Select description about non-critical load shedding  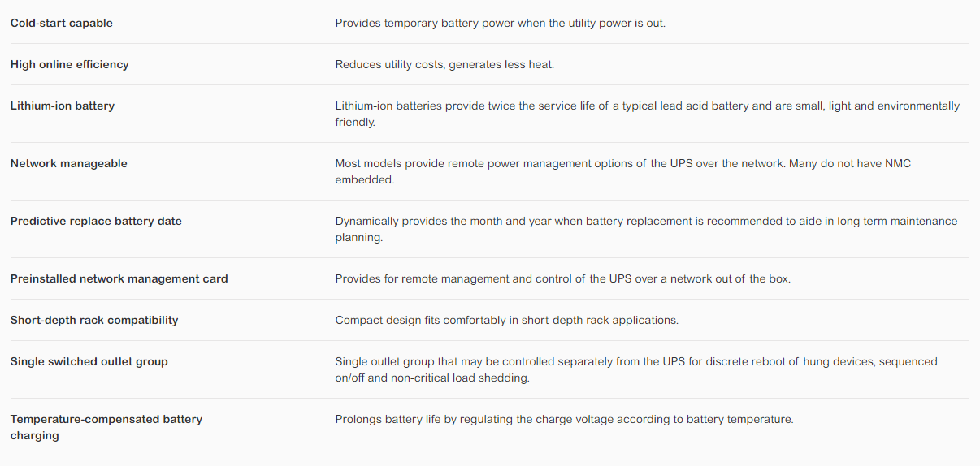pos(636,369)
